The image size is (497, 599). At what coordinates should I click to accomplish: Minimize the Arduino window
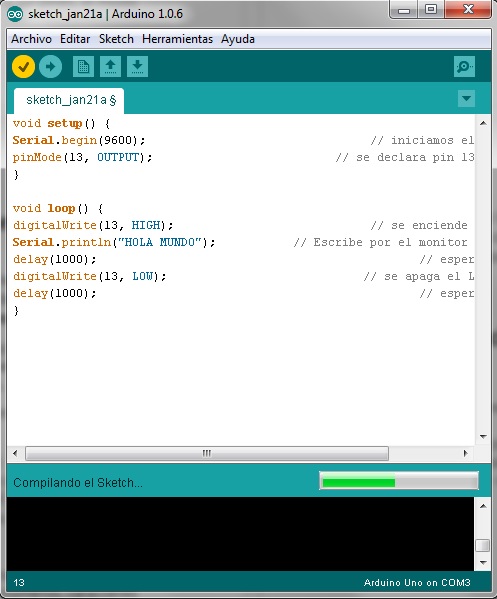(404, 10)
